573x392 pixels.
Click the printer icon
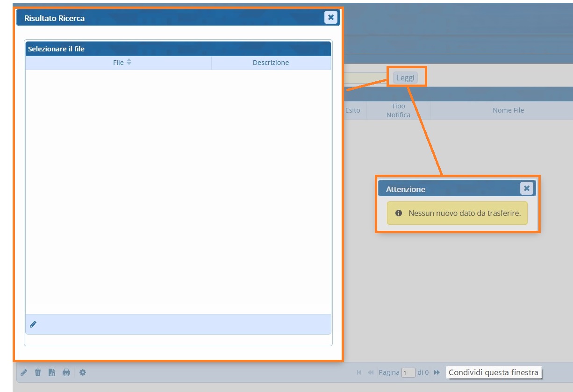point(66,372)
